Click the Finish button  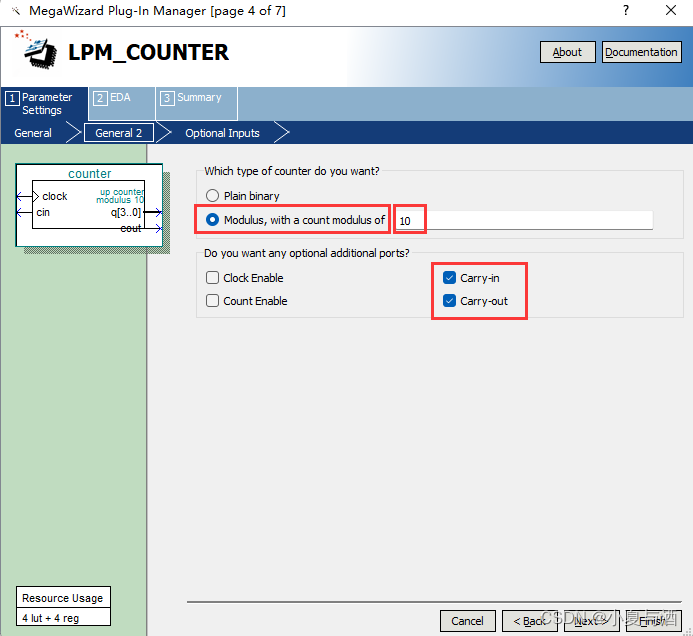tap(654, 621)
